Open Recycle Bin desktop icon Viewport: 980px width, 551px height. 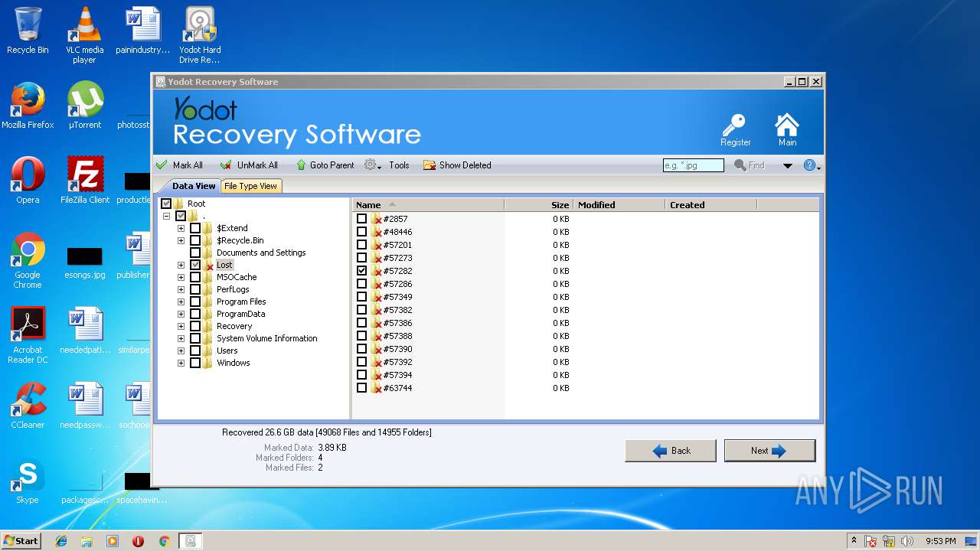tap(28, 31)
